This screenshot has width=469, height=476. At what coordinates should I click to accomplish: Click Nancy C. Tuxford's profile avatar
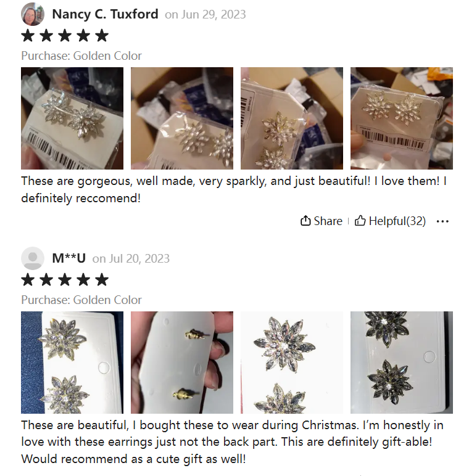[x=33, y=14]
